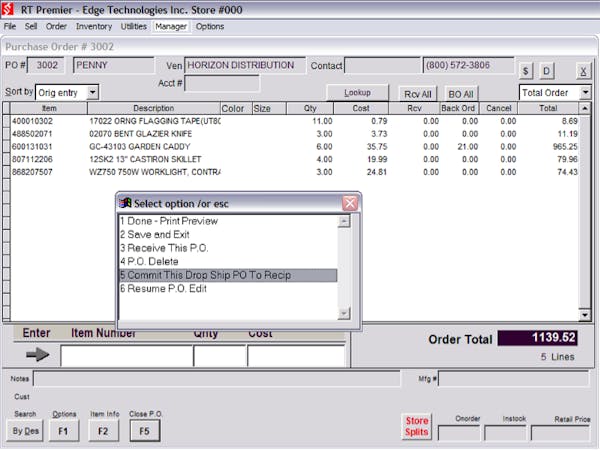Select Commit This Drop Ship PO To Recip
Screen dimensions: 600x450
coord(228,275)
